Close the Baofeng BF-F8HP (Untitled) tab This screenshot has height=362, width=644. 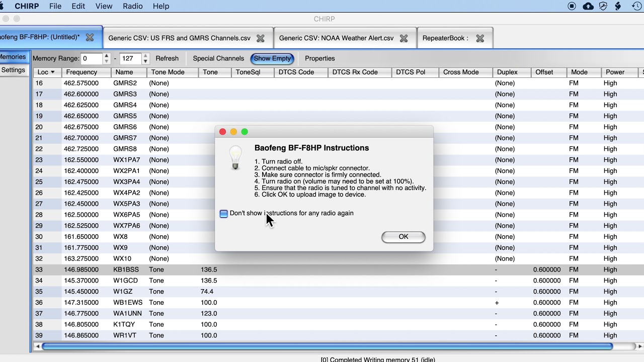pyautogui.click(x=90, y=38)
